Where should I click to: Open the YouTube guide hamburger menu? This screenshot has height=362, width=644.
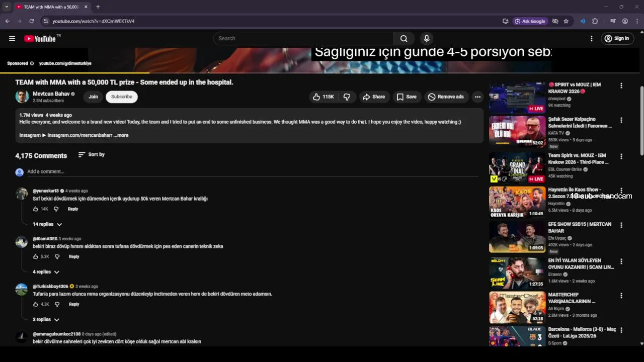click(12, 39)
